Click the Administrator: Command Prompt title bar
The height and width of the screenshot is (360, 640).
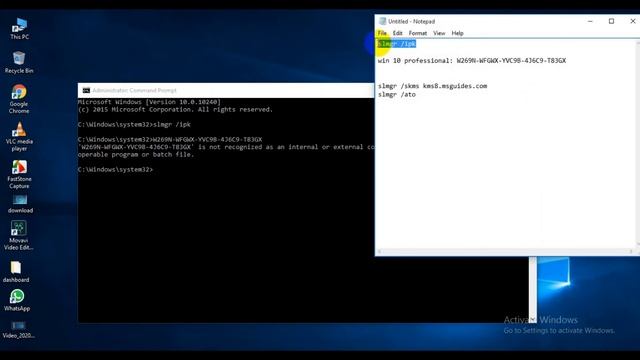[x=226, y=90]
